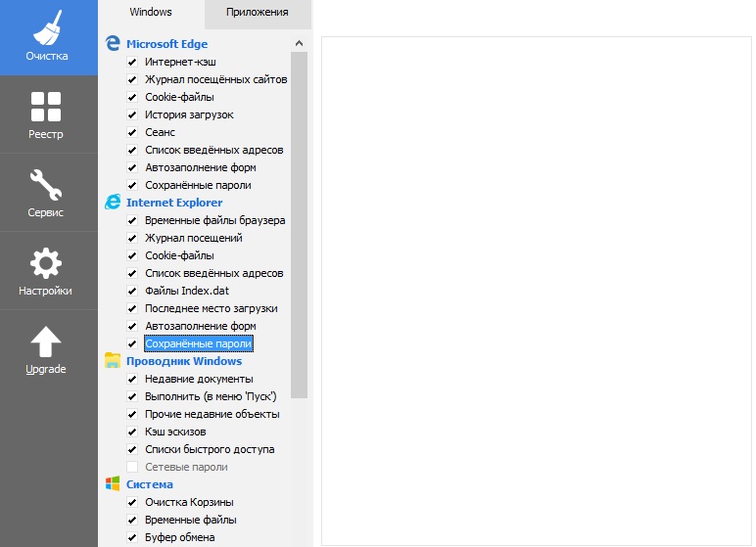Click the Internet Explorer icon
Screen dimensions: 756x547
point(113,202)
